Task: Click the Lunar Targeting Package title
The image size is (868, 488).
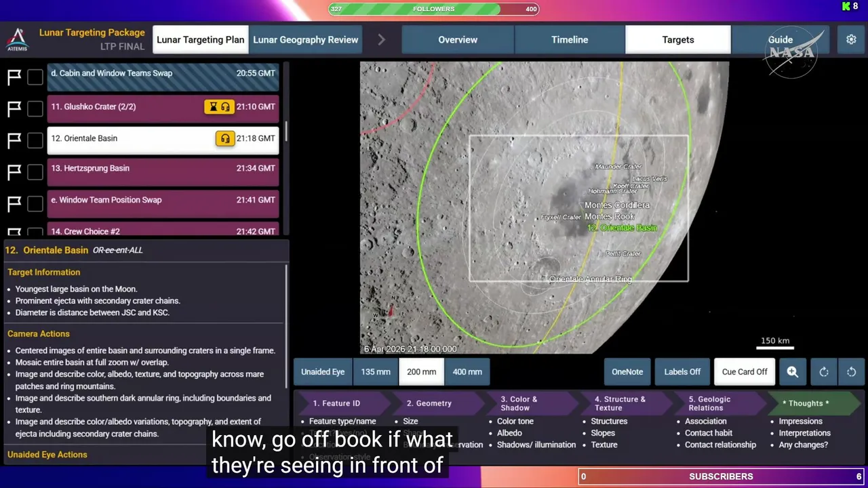Action: pos(92,33)
